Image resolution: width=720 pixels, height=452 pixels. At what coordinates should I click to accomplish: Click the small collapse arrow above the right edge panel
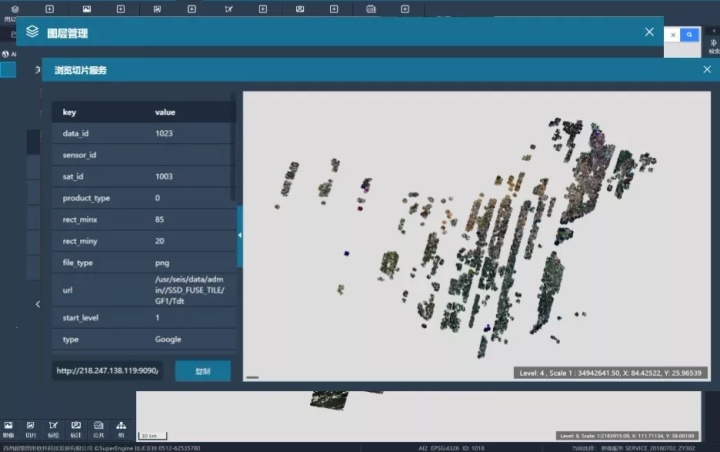(x=714, y=31)
